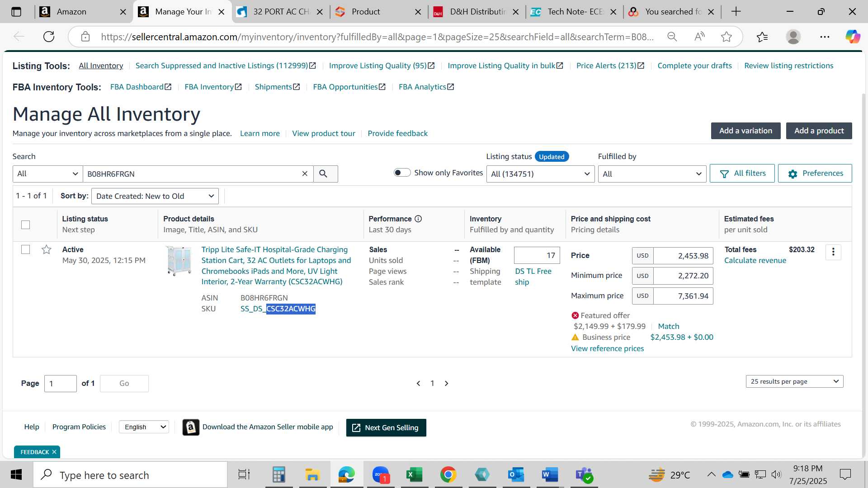This screenshot has height=488, width=868.
Task: Open View reference prices link
Action: 607,348
